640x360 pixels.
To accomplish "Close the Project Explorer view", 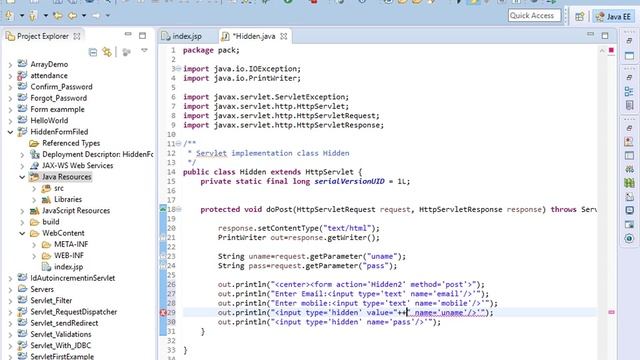I will point(77,36).
